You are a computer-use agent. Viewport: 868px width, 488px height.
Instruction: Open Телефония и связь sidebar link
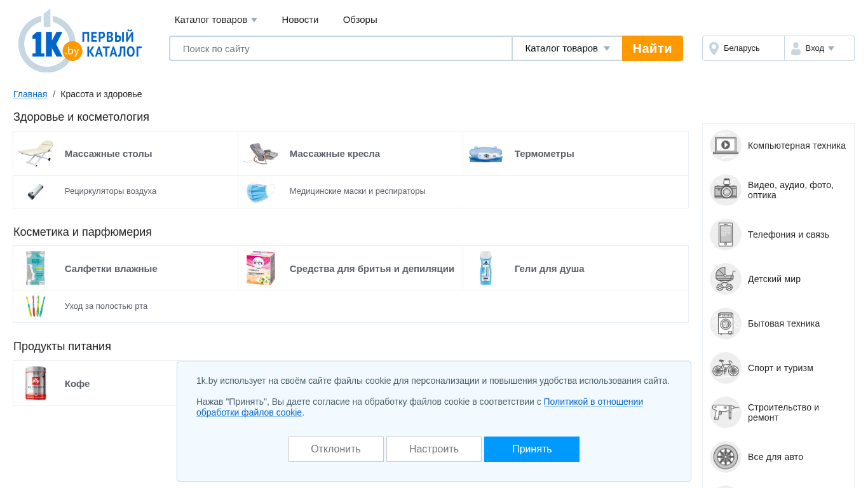click(789, 234)
